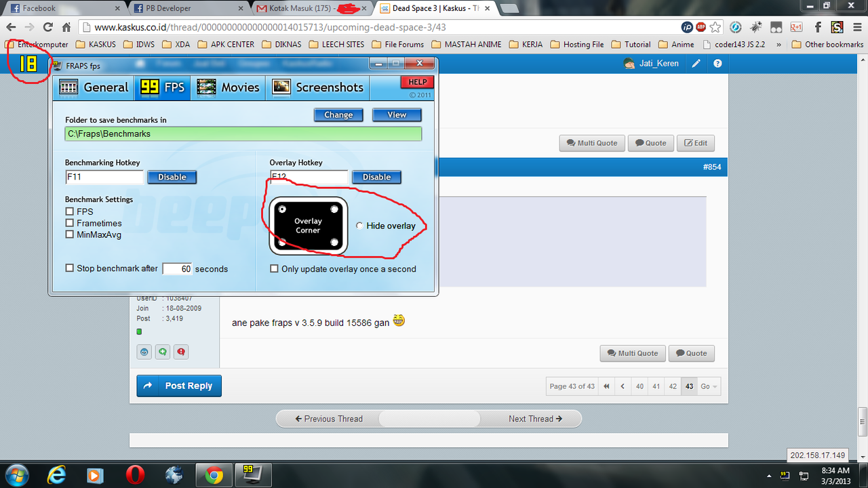Check Only update overlay once a second
This screenshot has width=868, height=488.
(x=274, y=269)
